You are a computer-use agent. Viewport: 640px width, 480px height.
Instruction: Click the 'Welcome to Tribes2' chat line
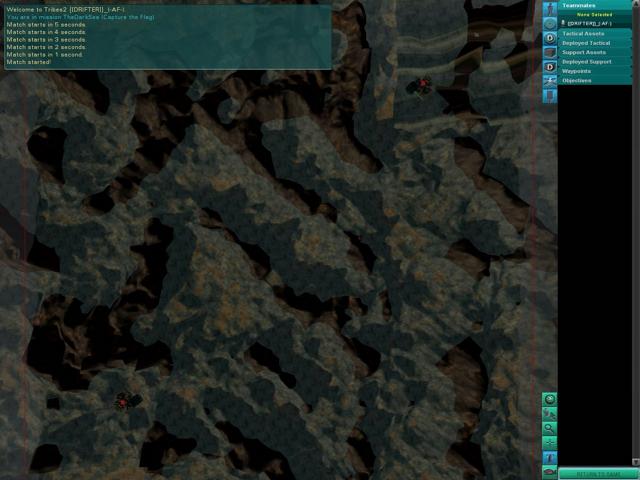(x=66, y=9)
